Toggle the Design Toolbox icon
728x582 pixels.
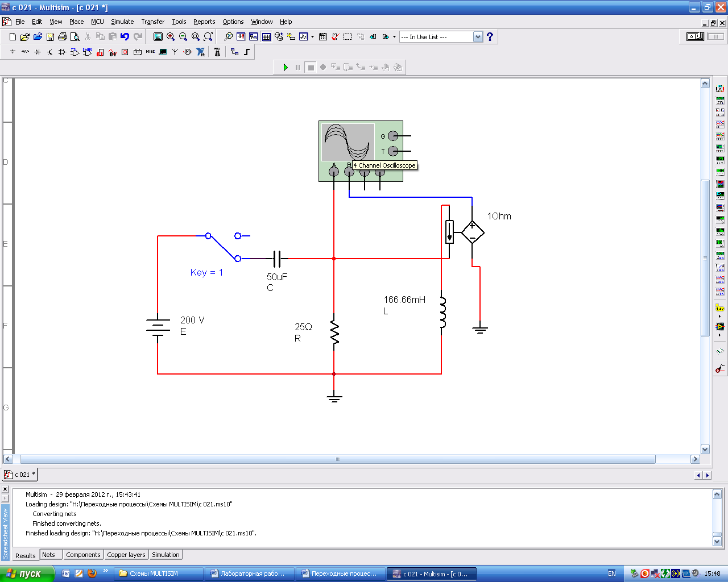click(x=253, y=36)
